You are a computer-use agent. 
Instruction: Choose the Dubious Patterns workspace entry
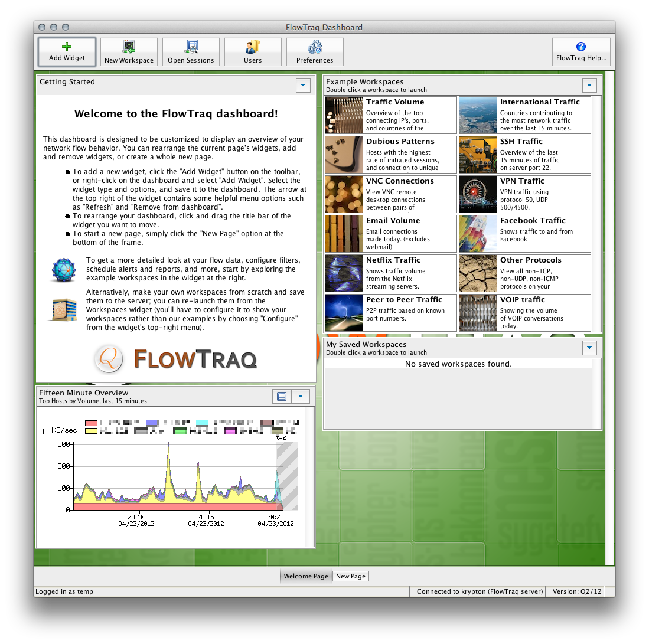[391, 155]
